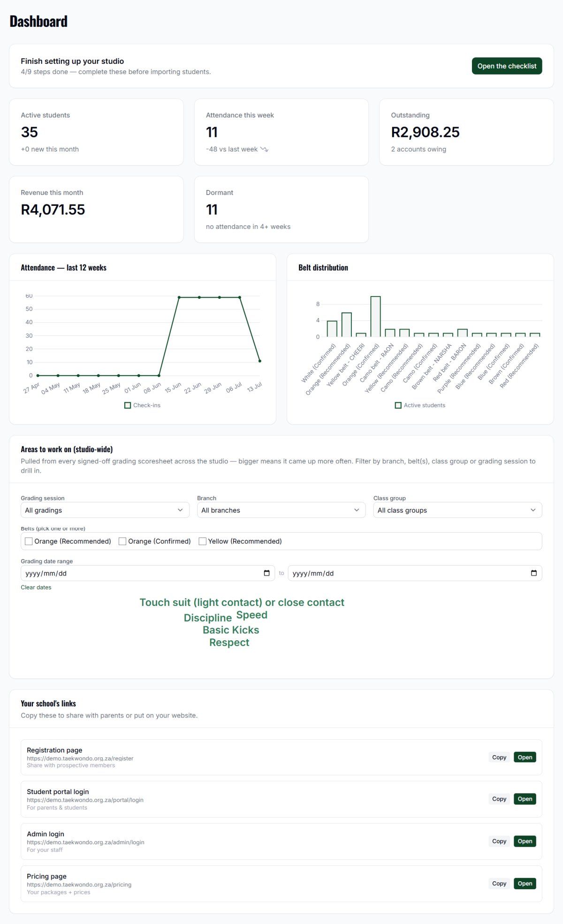Screen dimensions: 563x924
Task: Open the Student portal login
Action: pyautogui.click(x=525, y=799)
